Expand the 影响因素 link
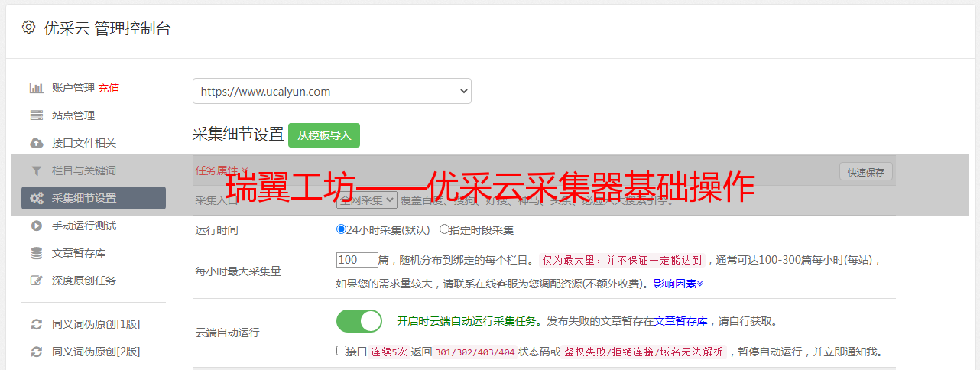 tap(678, 284)
